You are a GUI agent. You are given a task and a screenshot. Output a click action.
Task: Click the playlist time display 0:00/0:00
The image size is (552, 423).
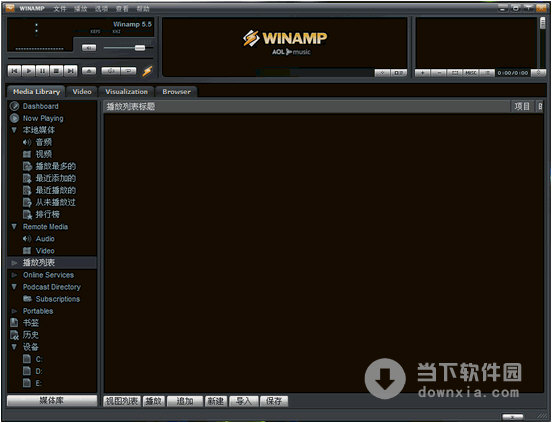click(x=513, y=73)
